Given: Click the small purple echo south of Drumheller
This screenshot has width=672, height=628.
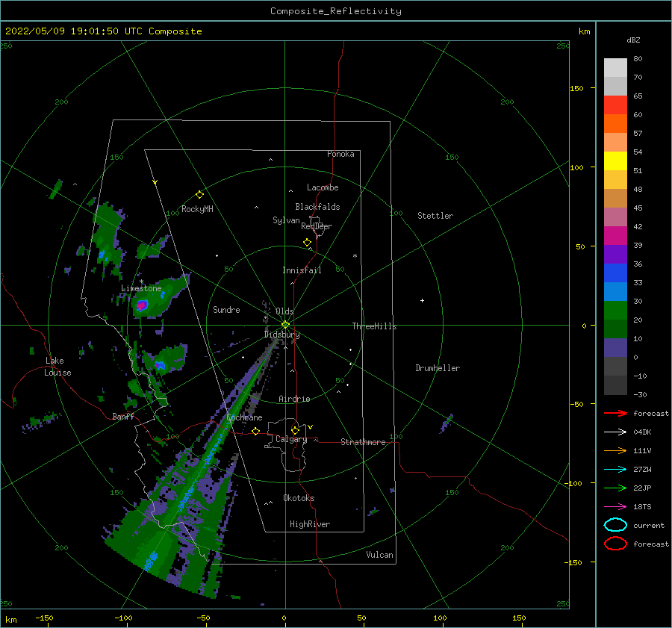Looking at the screenshot, I should click(x=447, y=423).
